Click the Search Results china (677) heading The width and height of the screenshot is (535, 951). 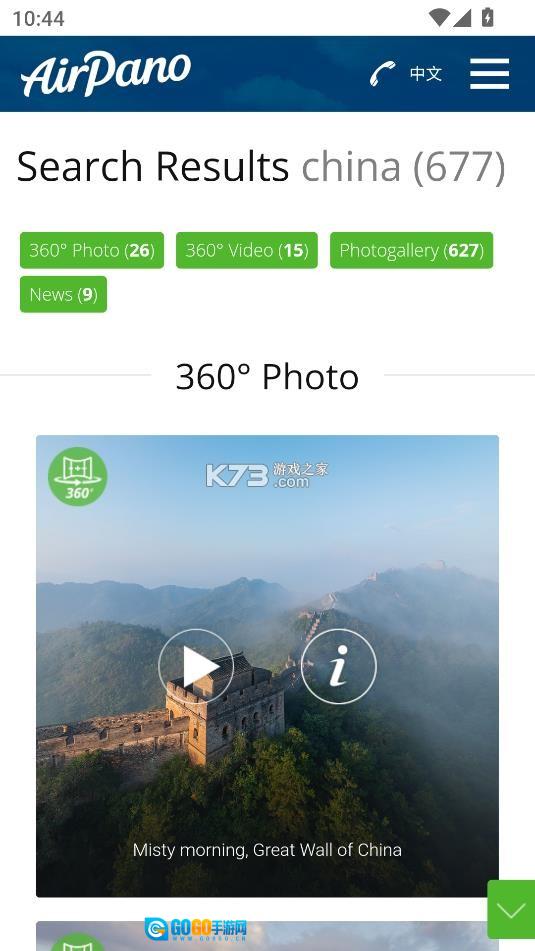point(261,167)
